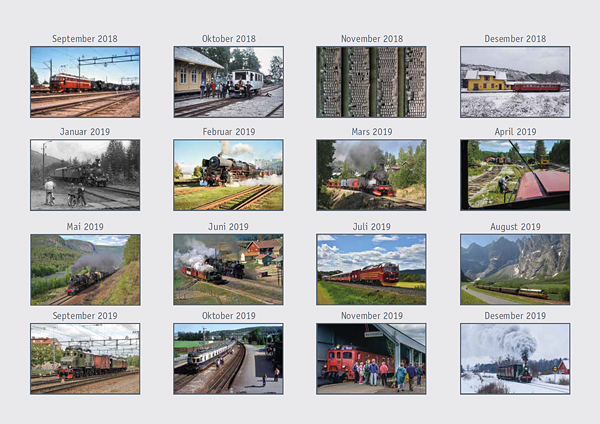Open the Desember 2018 snowy station photo

515,82
